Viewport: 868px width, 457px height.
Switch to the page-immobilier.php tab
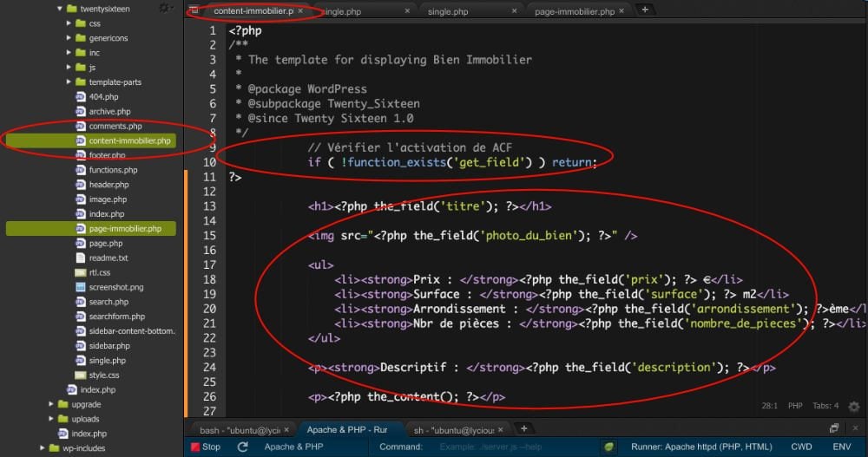pos(574,11)
